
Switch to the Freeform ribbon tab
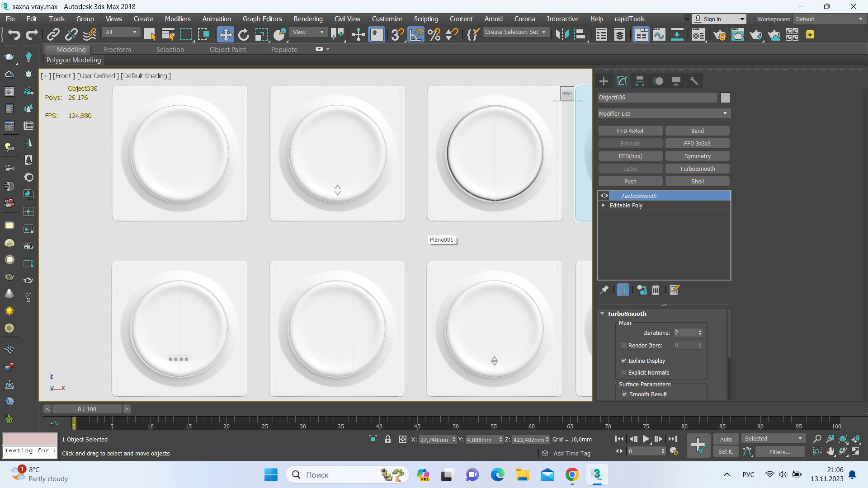coord(117,50)
